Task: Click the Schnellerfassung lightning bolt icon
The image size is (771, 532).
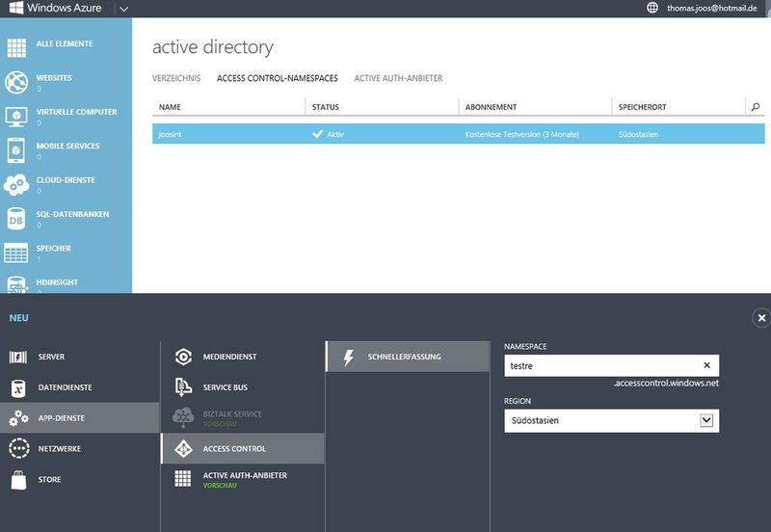Action: 348,358
